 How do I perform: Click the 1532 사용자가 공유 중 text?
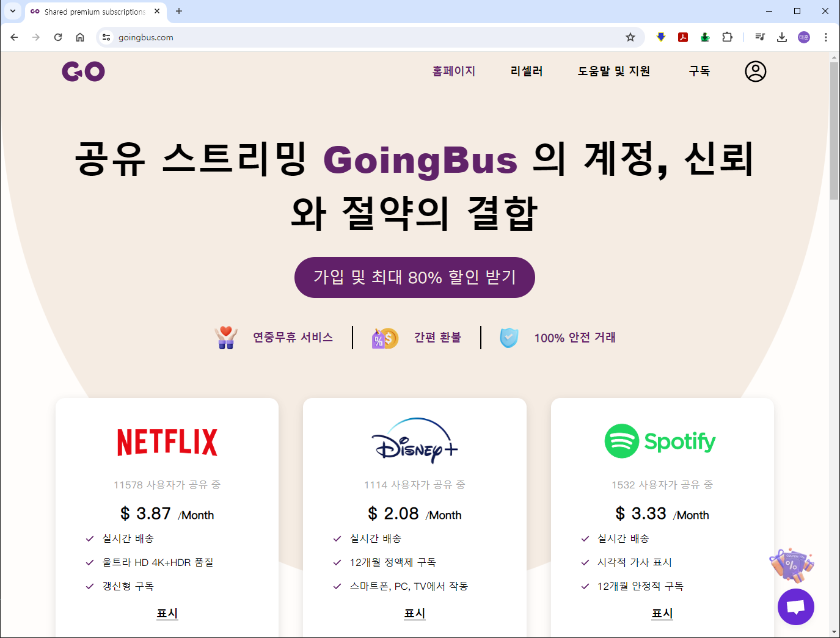662,485
